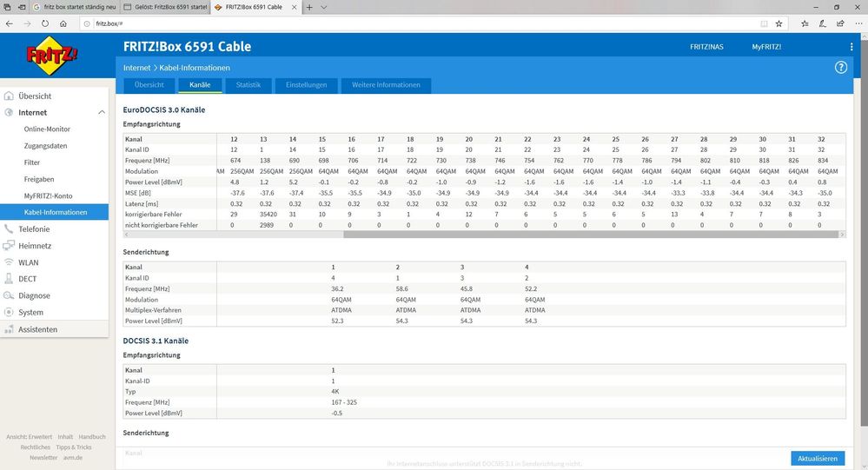Image resolution: width=868 pixels, height=470 pixels.
Task: Select the Kanäle tab
Action: (200, 84)
